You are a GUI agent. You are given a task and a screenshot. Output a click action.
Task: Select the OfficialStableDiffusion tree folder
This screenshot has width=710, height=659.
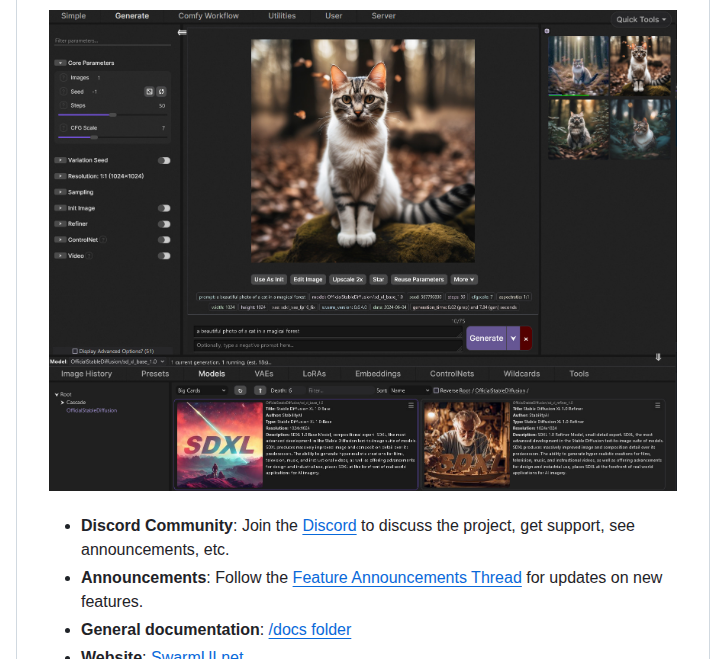point(91,410)
